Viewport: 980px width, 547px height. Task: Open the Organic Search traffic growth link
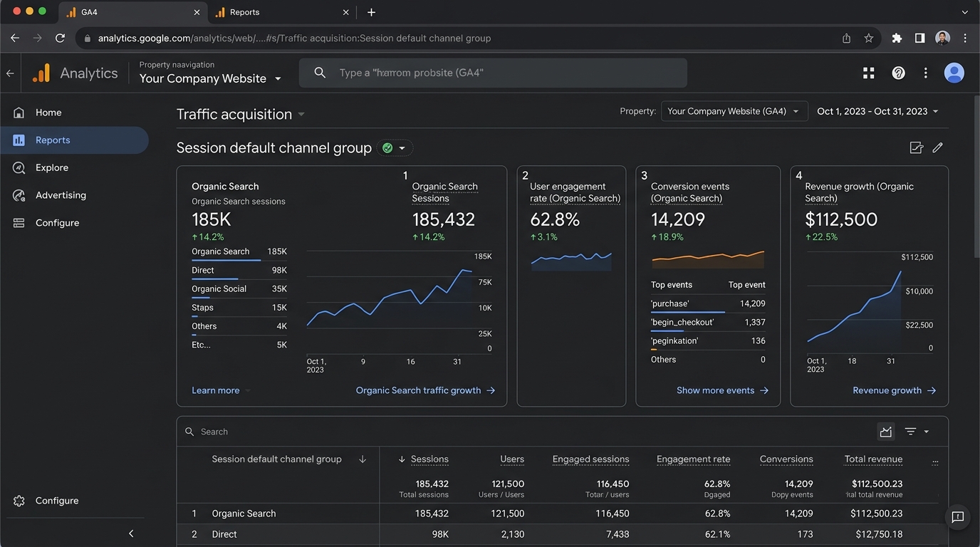(x=425, y=390)
